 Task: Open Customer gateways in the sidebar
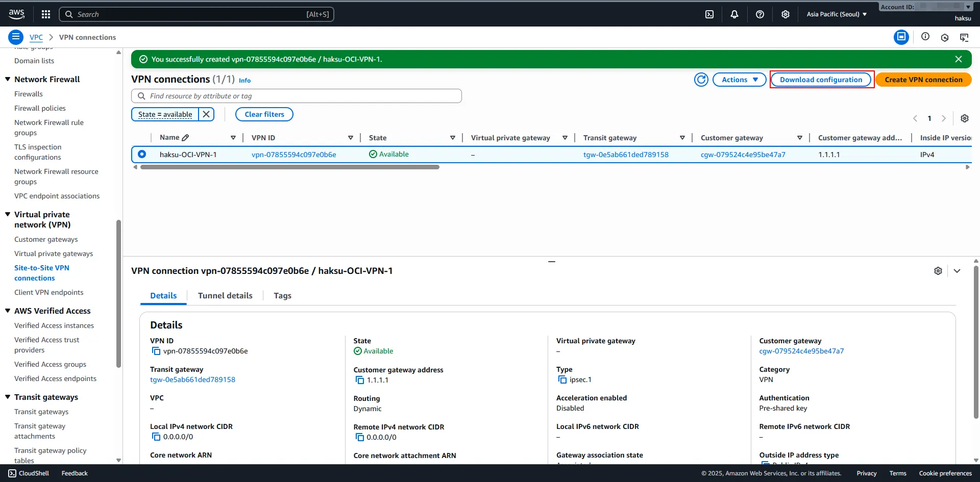pos(46,239)
